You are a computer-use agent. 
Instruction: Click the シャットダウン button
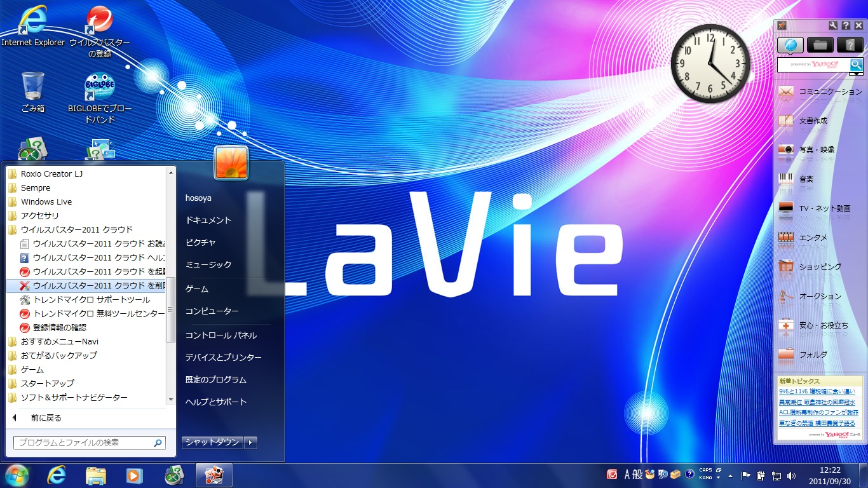tap(212, 442)
